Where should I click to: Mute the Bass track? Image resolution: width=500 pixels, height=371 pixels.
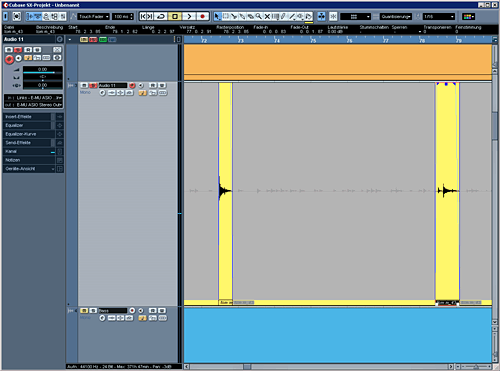pos(84,310)
